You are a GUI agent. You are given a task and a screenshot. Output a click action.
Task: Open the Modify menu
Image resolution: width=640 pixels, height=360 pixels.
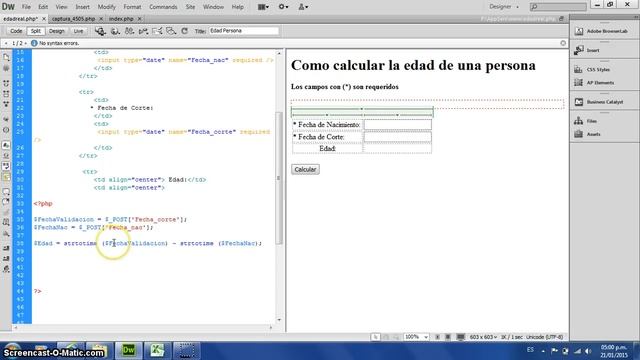[x=107, y=7]
